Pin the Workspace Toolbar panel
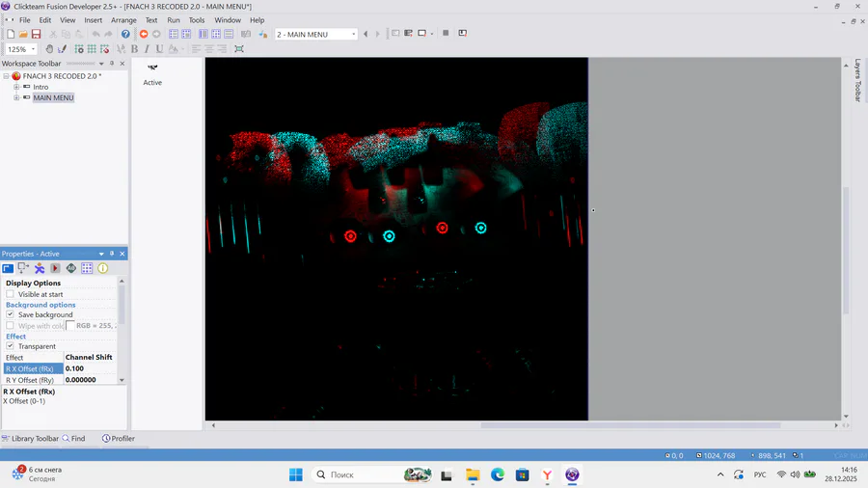Viewport: 868px width, 488px height. tap(112, 63)
